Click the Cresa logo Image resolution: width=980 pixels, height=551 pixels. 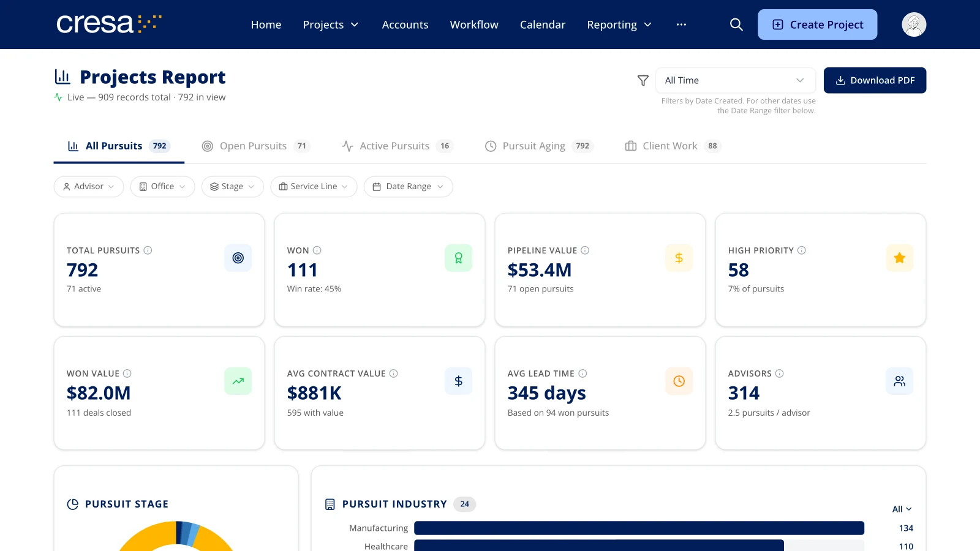pos(109,24)
